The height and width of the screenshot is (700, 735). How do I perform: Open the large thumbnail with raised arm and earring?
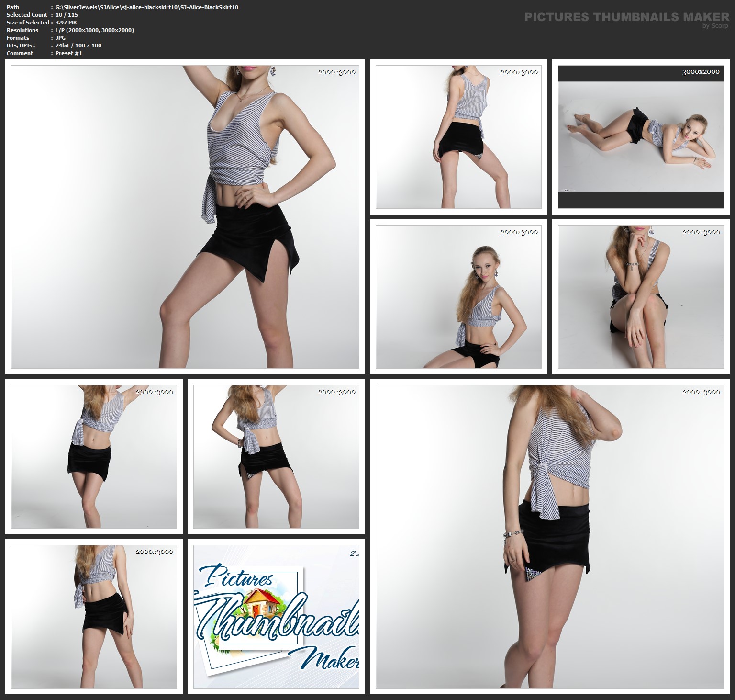point(185,217)
